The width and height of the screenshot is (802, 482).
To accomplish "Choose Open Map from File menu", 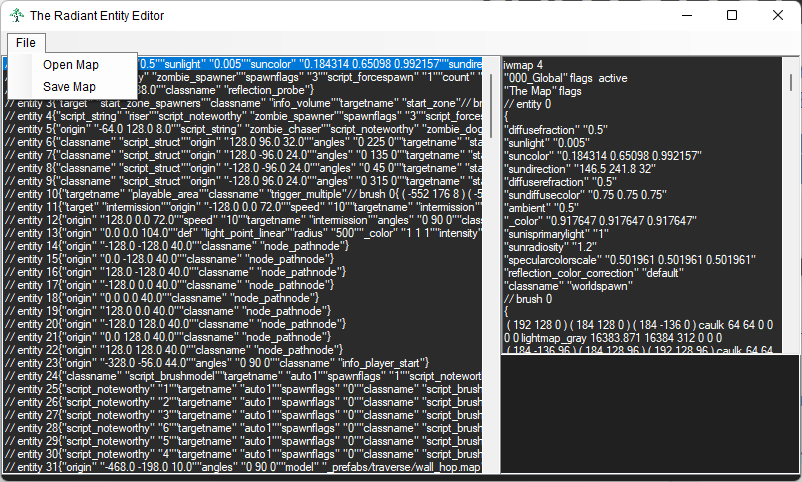I will [71, 65].
